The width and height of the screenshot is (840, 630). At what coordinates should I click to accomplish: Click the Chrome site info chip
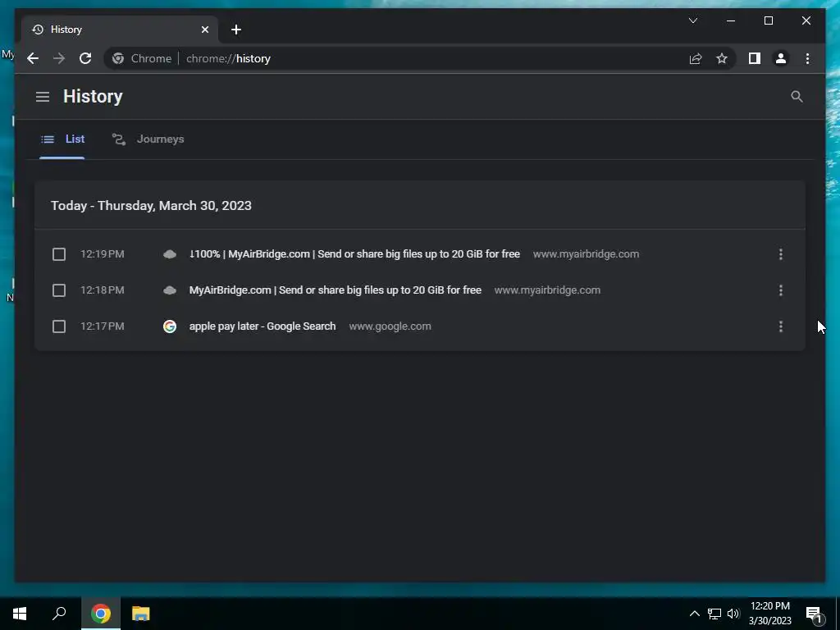coord(142,58)
